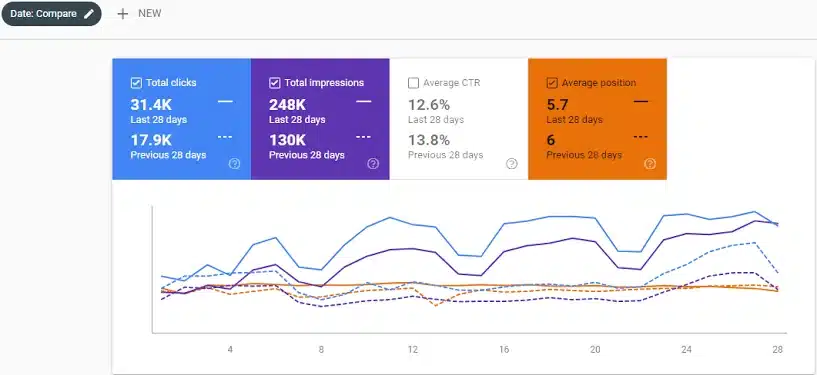Click the x-axis label 4 on chart
Image resolution: width=817 pixels, height=375 pixels.
(230, 349)
